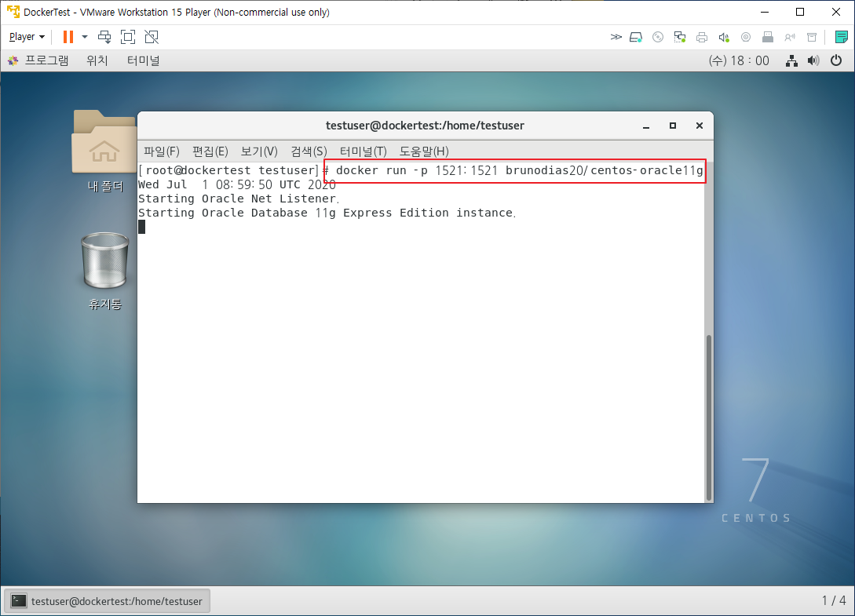Expand the power options arrow beside pause
Image resolution: width=855 pixels, height=616 pixels.
85,37
